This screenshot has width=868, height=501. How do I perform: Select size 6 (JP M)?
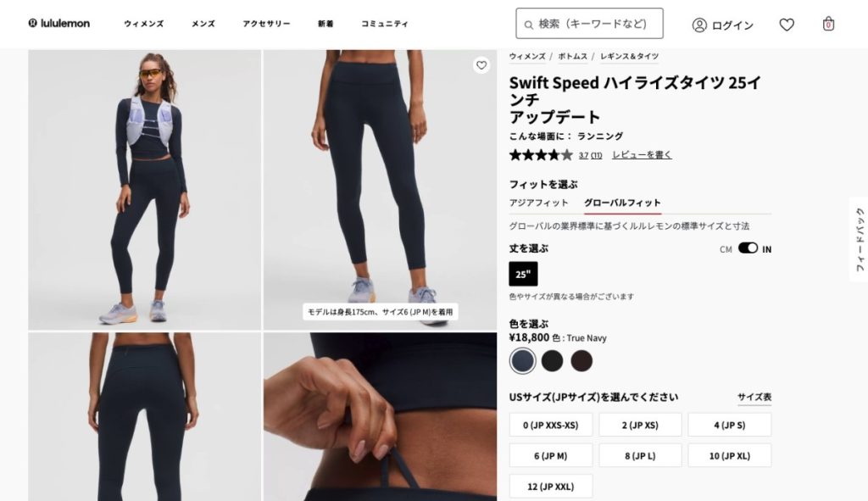[x=551, y=455]
